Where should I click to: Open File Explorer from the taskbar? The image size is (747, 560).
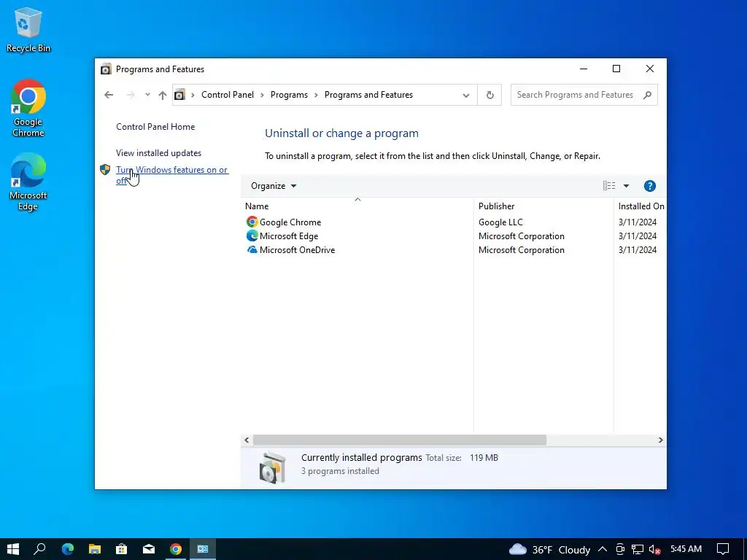coord(95,549)
